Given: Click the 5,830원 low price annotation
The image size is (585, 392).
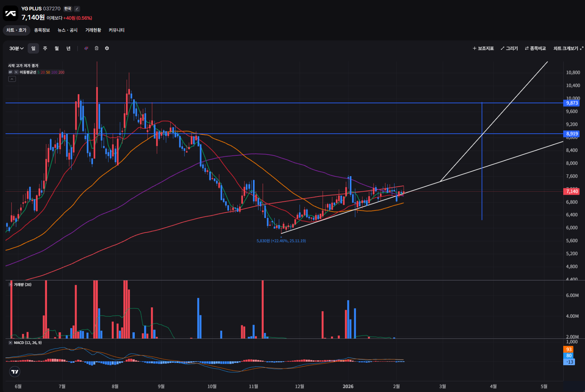Looking at the screenshot, I should [x=281, y=241].
